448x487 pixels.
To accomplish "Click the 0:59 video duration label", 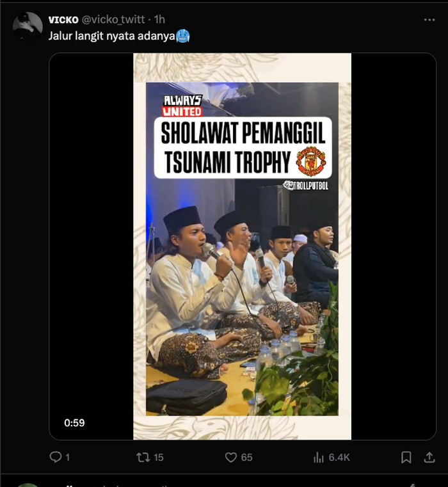I will 74,422.
